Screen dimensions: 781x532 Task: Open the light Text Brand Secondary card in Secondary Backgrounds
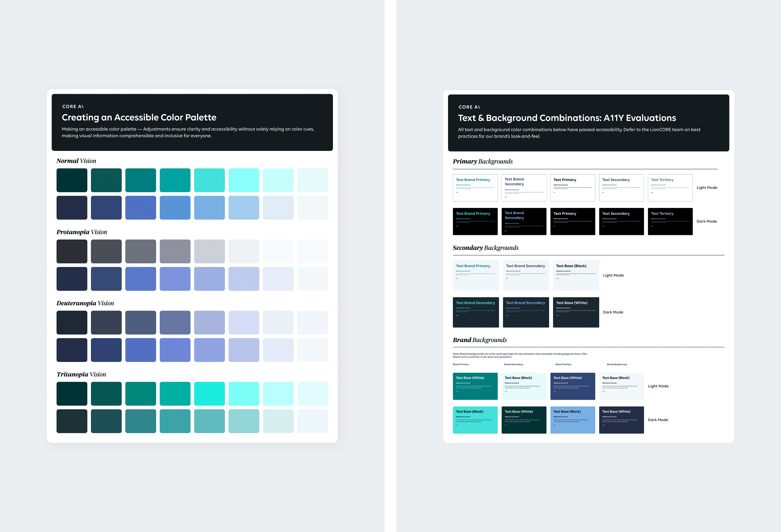[x=526, y=276]
